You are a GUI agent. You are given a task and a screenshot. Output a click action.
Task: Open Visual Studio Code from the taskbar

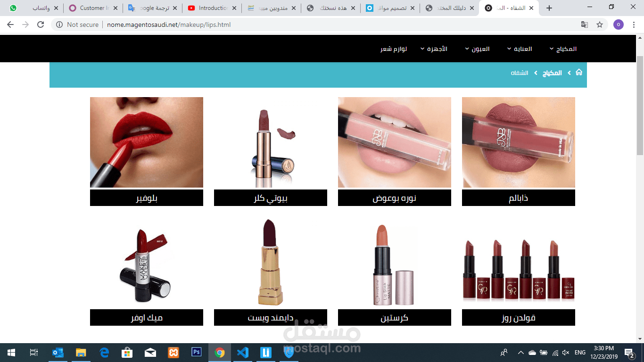pyautogui.click(x=243, y=352)
